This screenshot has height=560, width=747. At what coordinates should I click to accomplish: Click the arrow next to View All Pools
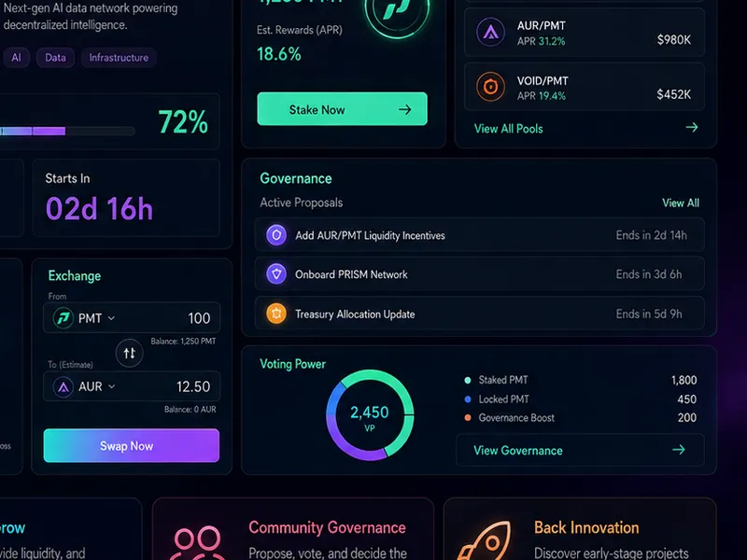click(692, 127)
